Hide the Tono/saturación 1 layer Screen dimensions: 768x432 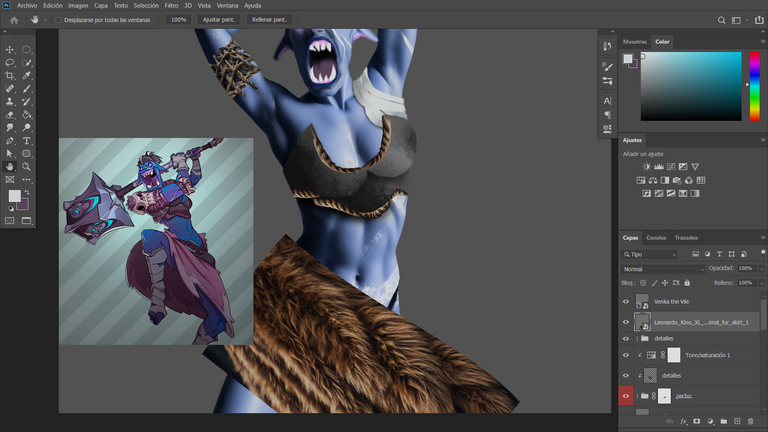625,355
